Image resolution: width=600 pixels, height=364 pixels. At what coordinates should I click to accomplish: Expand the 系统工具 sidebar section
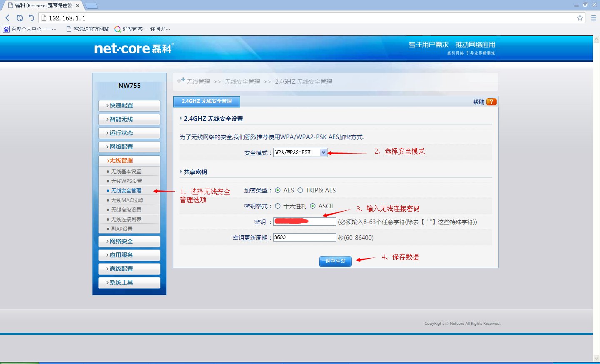click(129, 282)
